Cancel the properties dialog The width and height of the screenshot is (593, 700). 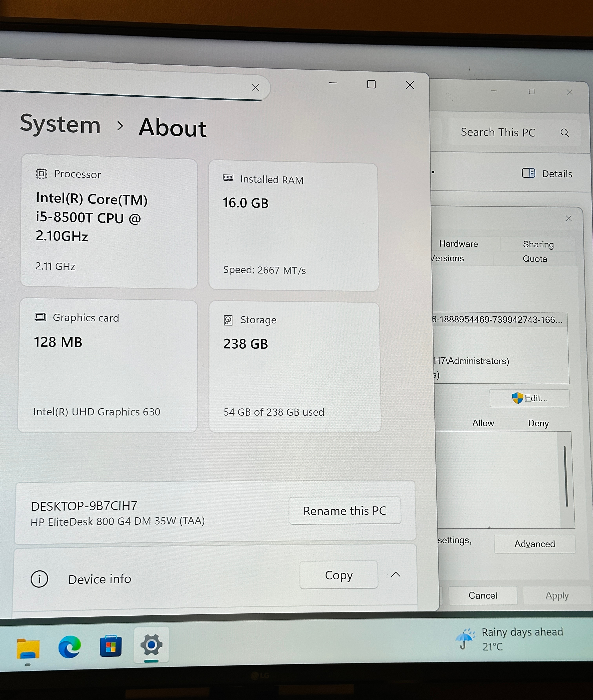point(483,595)
